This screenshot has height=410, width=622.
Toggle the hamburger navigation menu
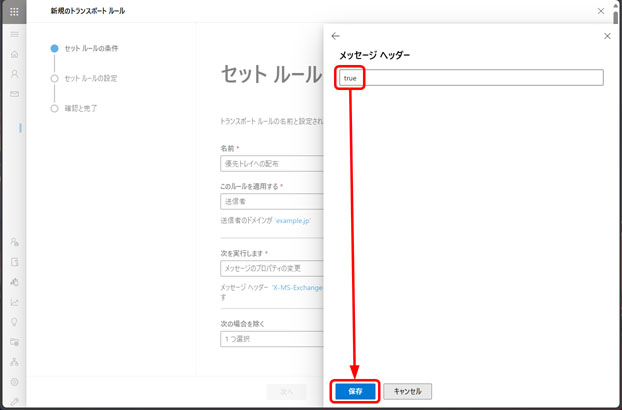tap(14, 34)
